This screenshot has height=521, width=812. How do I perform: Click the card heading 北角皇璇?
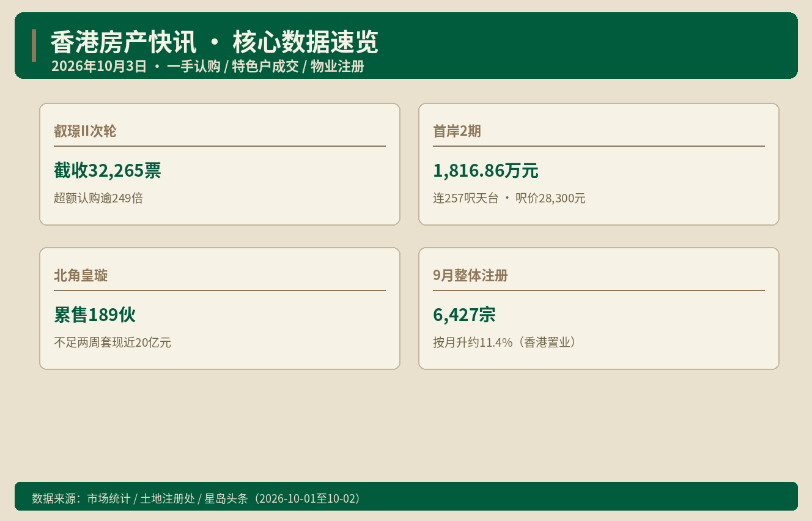tap(81, 275)
